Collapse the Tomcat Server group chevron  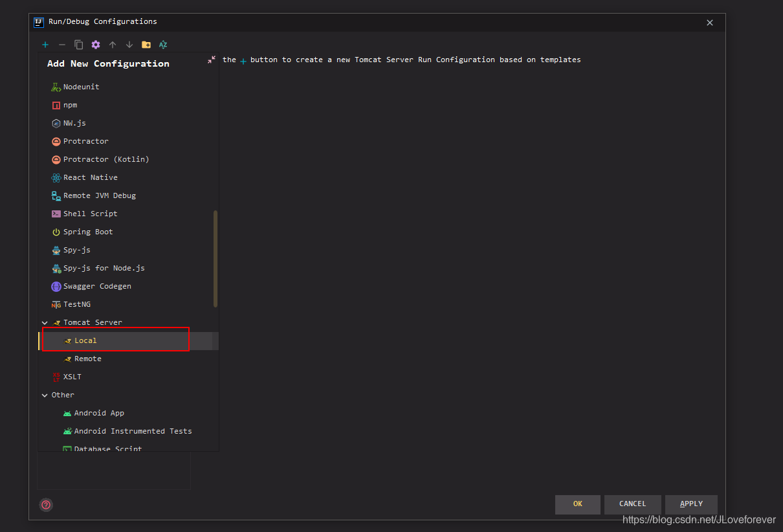(x=45, y=322)
